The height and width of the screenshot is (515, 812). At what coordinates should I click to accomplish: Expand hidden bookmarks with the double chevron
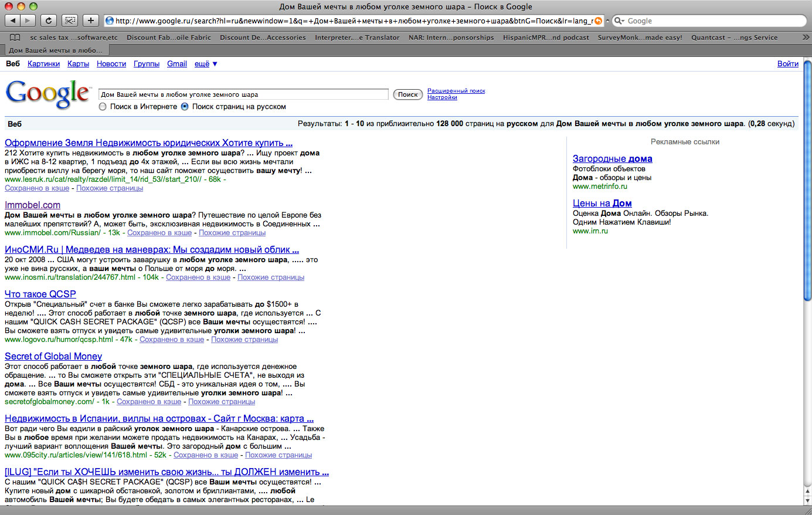805,37
